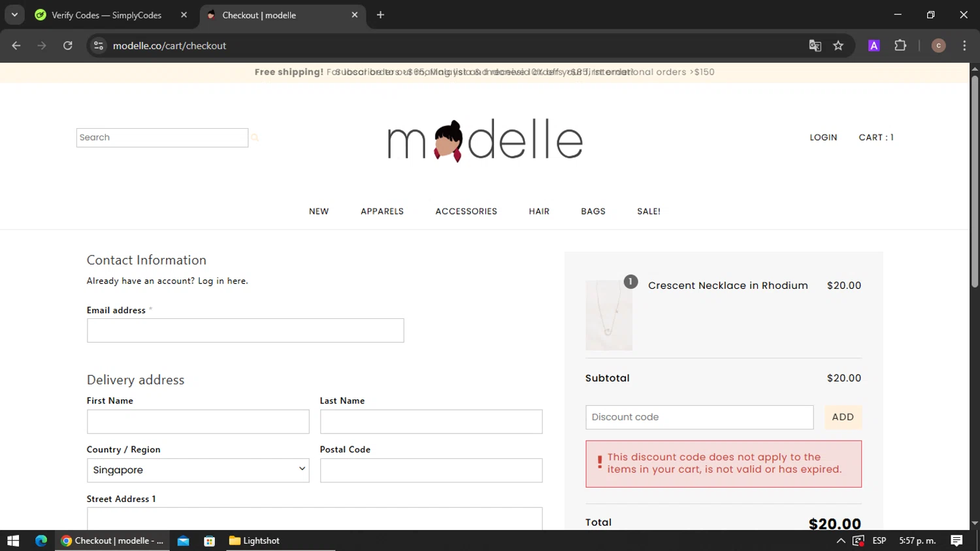980x551 pixels.
Task: Click the search magnifier icon
Action: click(x=255, y=138)
